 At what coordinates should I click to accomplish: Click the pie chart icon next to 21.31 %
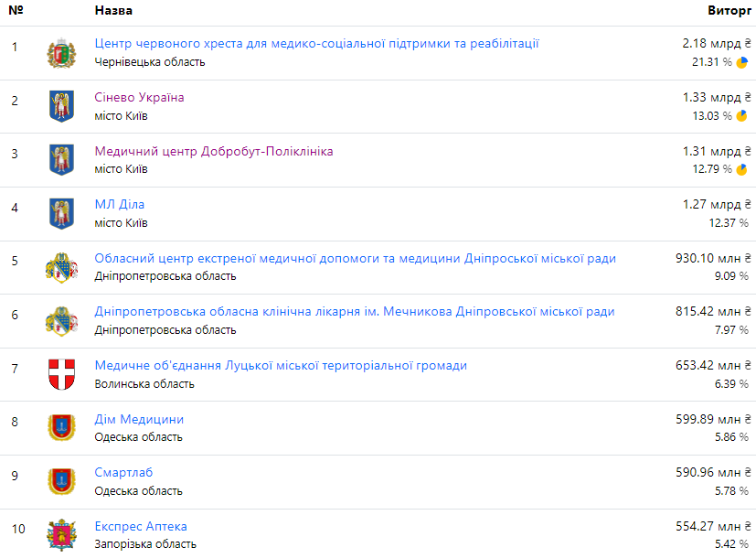[742, 62]
